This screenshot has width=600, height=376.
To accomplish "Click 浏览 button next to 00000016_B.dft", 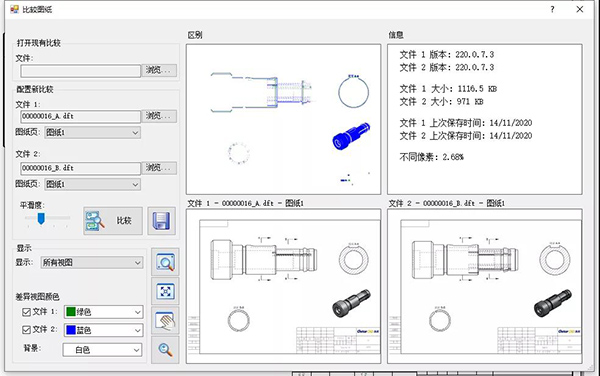I will point(159,168).
